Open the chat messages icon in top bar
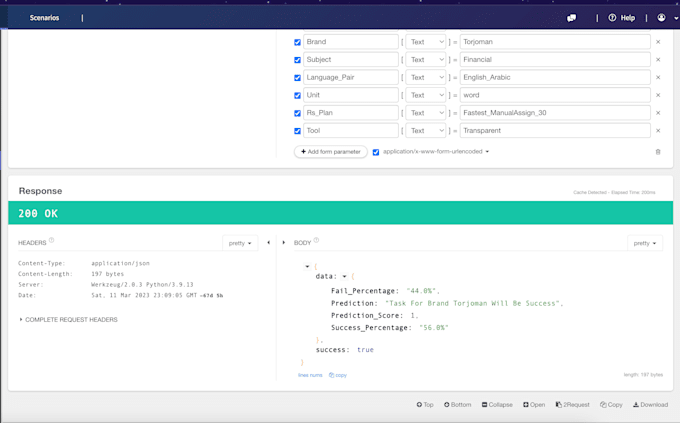This screenshot has height=423, width=680. (572, 18)
